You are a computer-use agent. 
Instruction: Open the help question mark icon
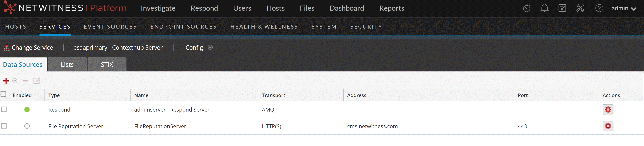tap(599, 8)
